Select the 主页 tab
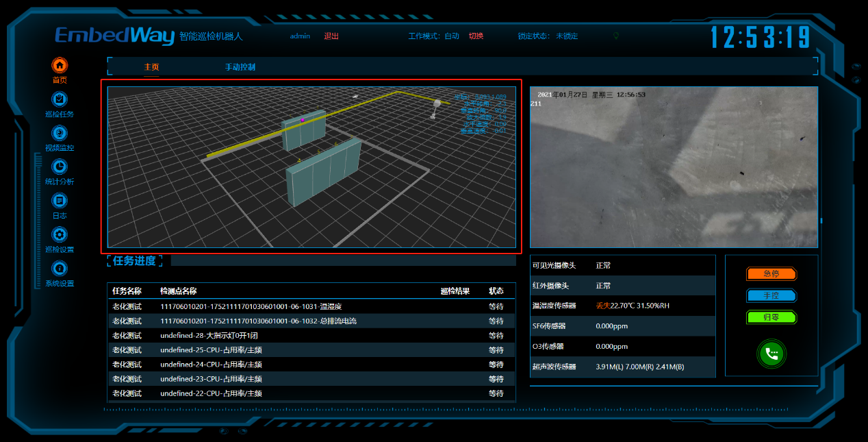This screenshot has width=868, height=442. pyautogui.click(x=151, y=67)
